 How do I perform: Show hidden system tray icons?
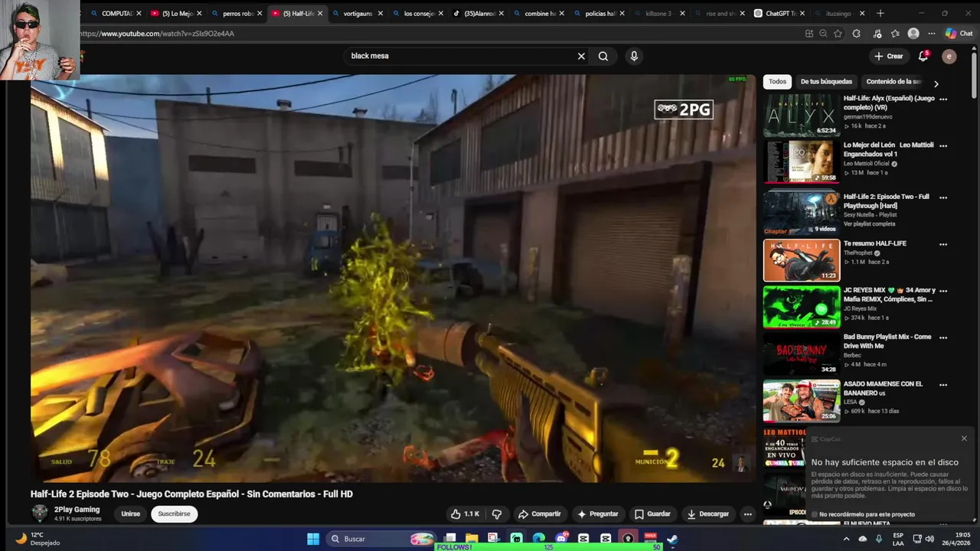click(846, 539)
